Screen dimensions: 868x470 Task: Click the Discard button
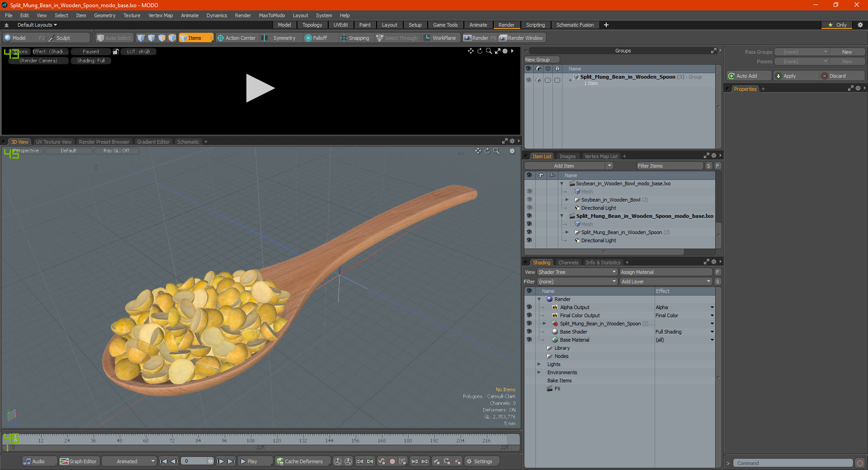point(842,76)
